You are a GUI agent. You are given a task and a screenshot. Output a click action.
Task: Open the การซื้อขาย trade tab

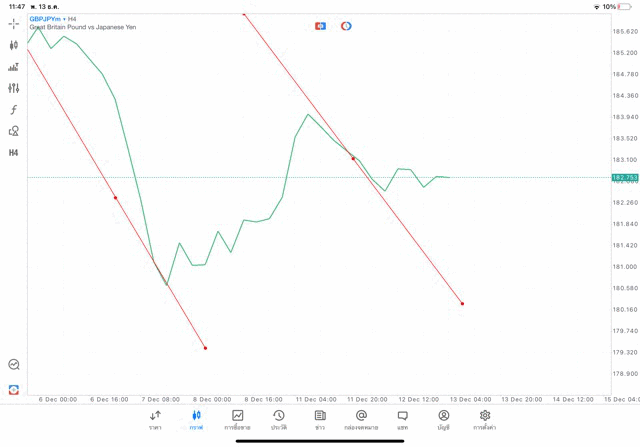click(238, 420)
